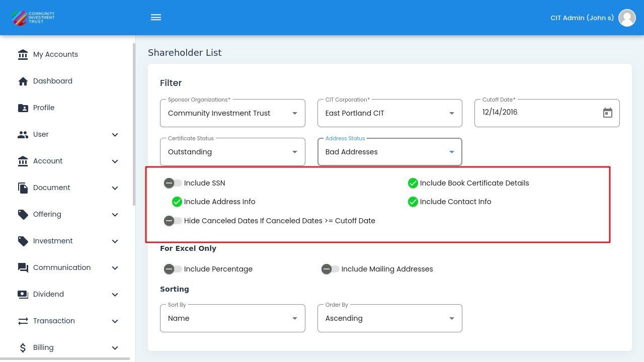The width and height of the screenshot is (644, 362).
Task: Open the Communication sidebar item
Action: tap(62, 267)
